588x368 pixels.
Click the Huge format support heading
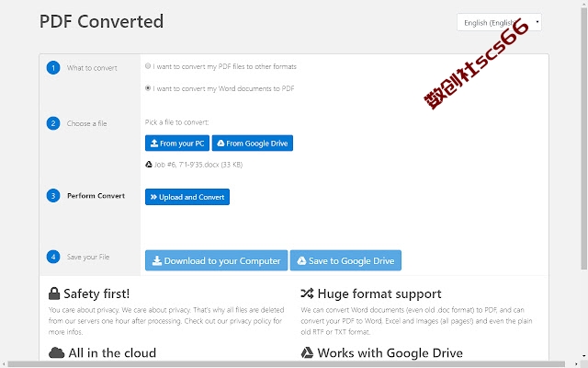tap(379, 293)
